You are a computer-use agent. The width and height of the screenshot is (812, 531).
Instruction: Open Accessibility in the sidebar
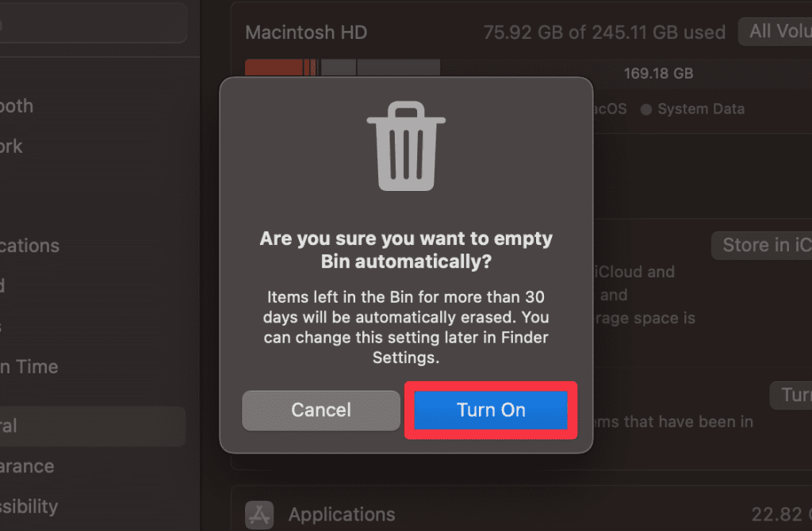(28, 506)
